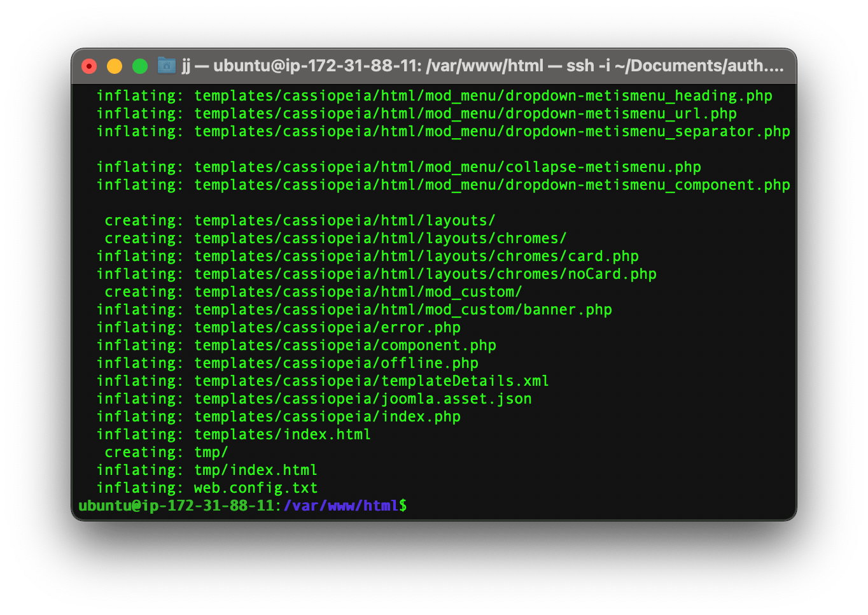Click the window title text ubuntu@ip-172-31-88-11
Image resolution: width=868 pixels, height=615 pixels.
point(316,66)
